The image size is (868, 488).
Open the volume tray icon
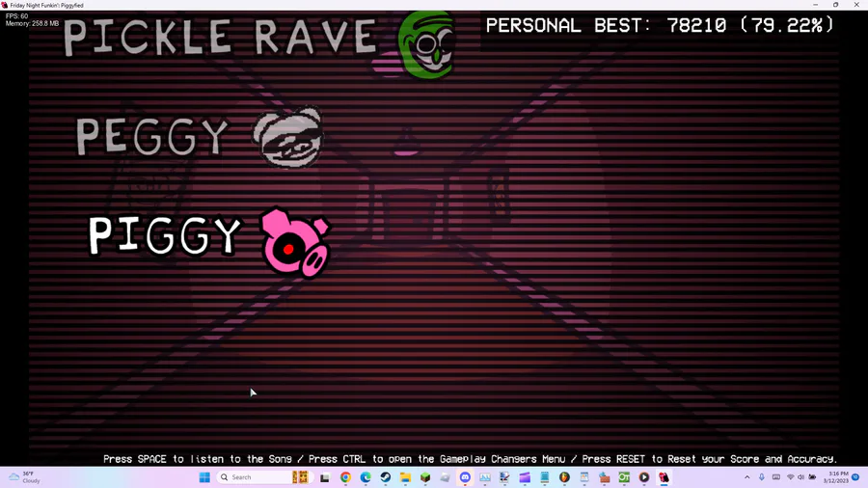coord(801,477)
